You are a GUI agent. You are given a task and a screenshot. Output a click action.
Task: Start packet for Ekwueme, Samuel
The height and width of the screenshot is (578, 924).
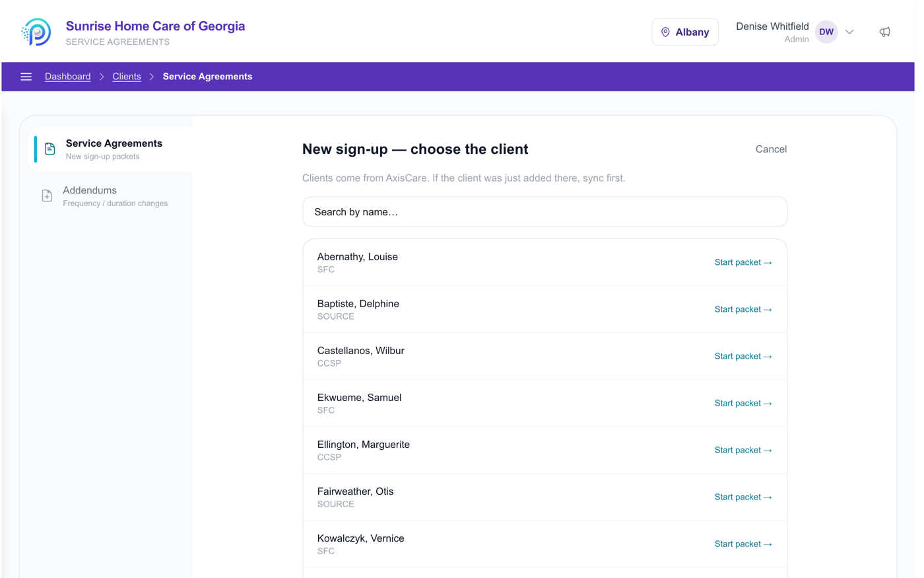click(743, 403)
